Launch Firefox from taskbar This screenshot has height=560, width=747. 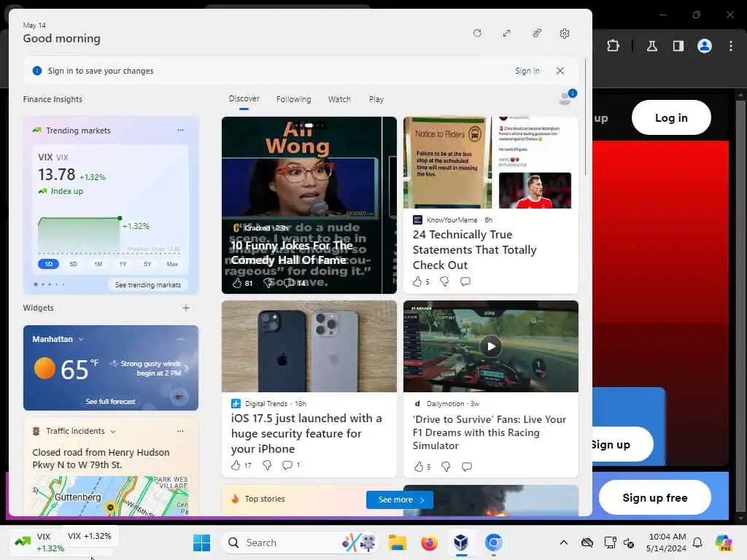click(429, 542)
